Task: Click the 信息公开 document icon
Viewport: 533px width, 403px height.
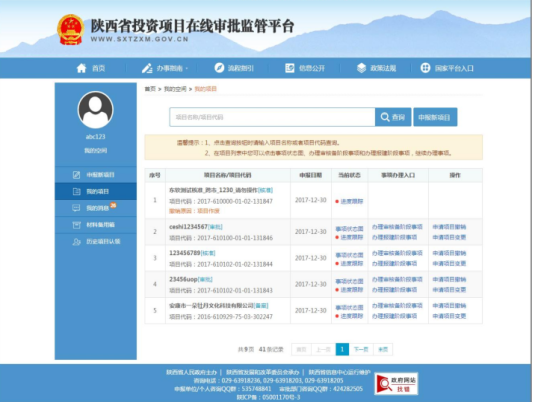Action: pyautogui.click(x=290, y=68)
